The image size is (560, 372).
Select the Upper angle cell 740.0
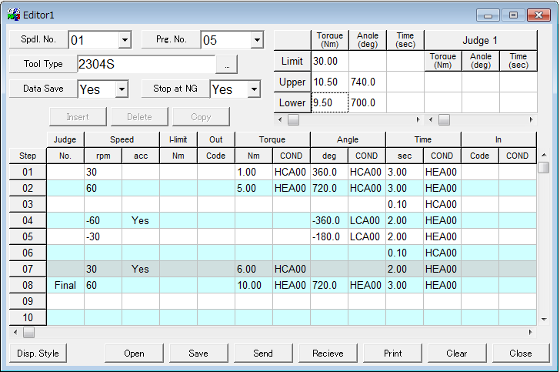point(368,82)
